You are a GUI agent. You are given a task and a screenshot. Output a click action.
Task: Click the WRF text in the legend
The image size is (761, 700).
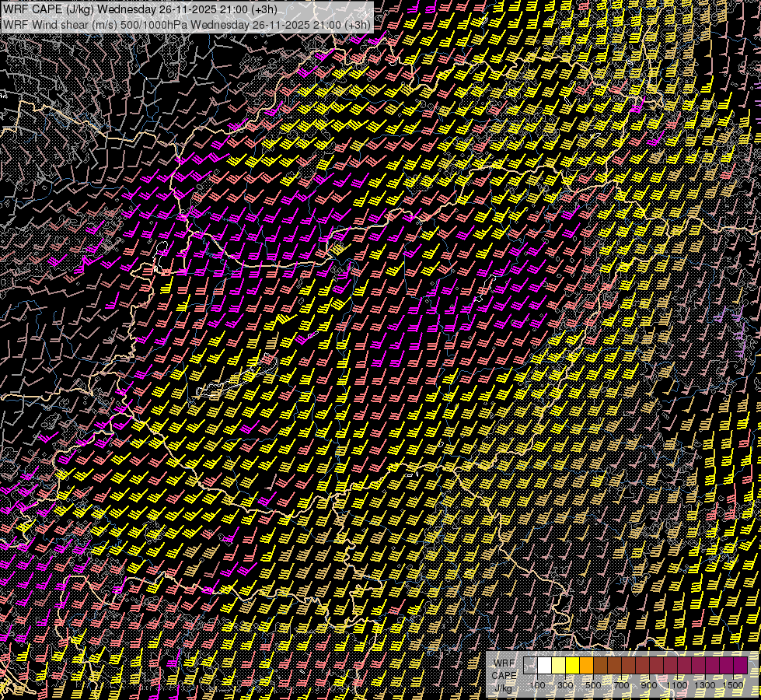(504, 663)
